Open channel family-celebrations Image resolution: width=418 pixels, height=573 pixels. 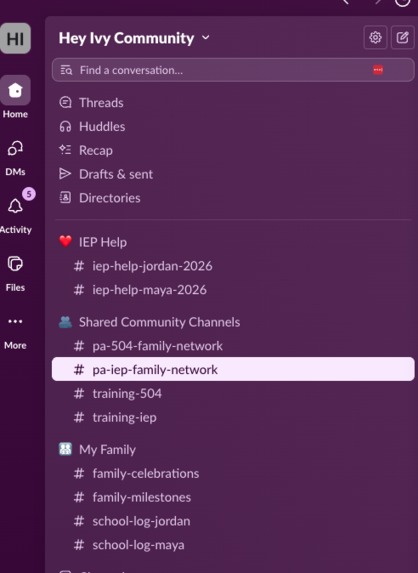pos(233,474)
